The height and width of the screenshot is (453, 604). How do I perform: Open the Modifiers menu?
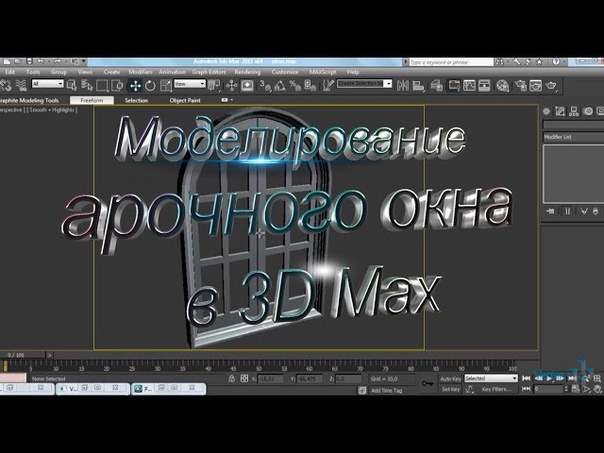coord(141,72)
